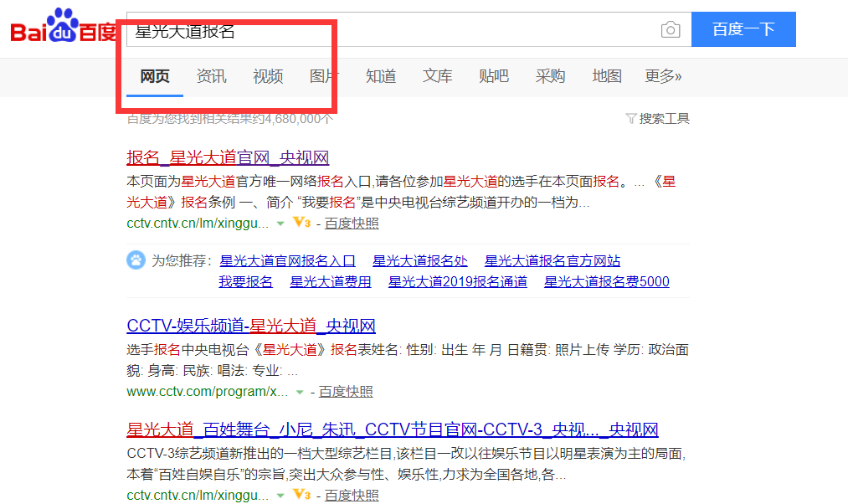Click the blue paw avatar beside 为您推荐

point(136,260)
